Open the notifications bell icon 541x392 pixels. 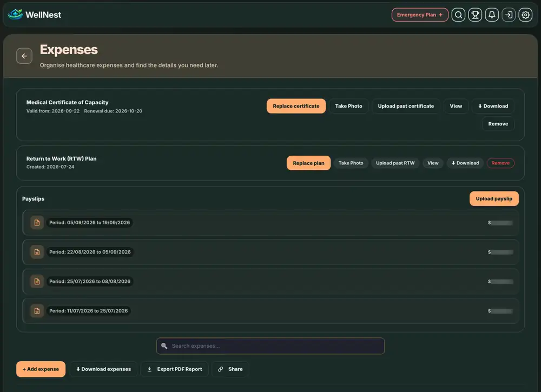[x=492, y=15]
